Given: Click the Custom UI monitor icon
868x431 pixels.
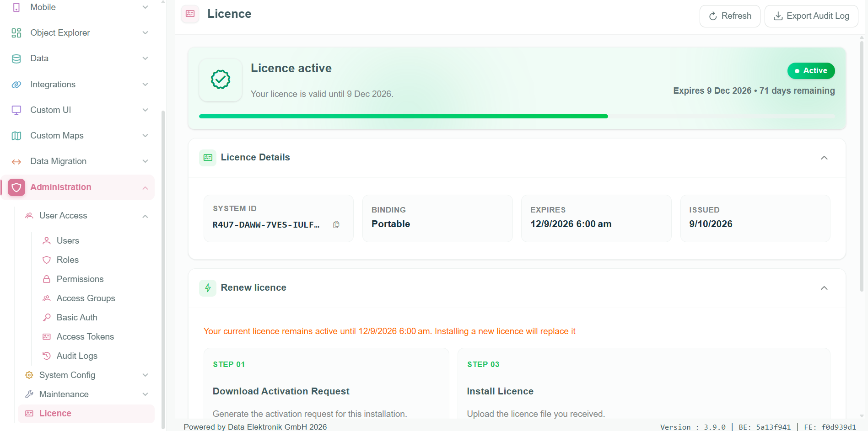Looking at the screenshot, I should [16, 110].
